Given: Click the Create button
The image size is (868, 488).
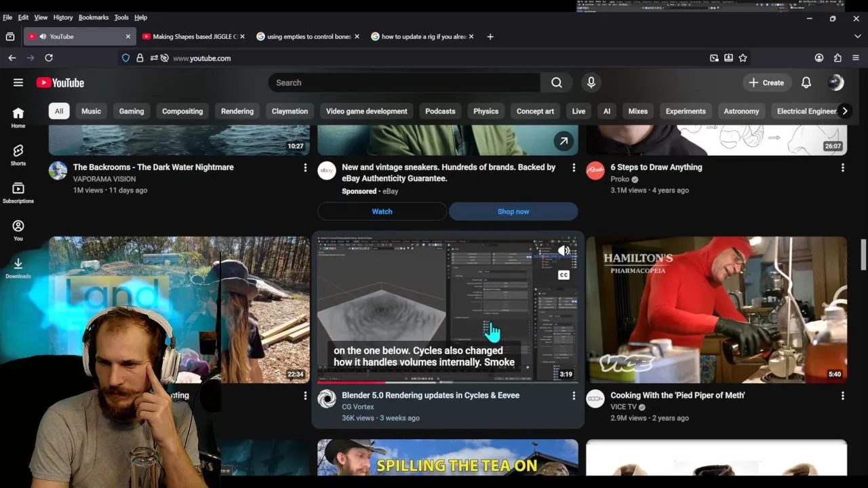Looking at the screenshot, I should coord(766,83).
